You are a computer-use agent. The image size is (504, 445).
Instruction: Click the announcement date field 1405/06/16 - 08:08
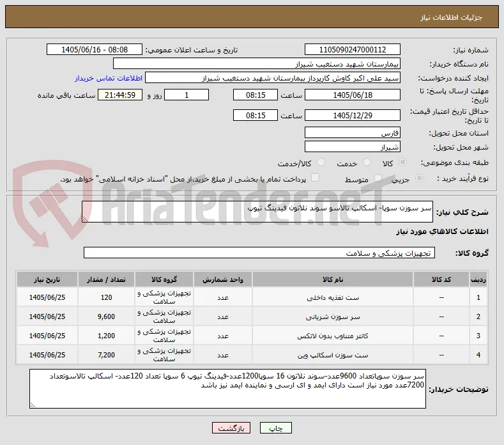[94, 50]
